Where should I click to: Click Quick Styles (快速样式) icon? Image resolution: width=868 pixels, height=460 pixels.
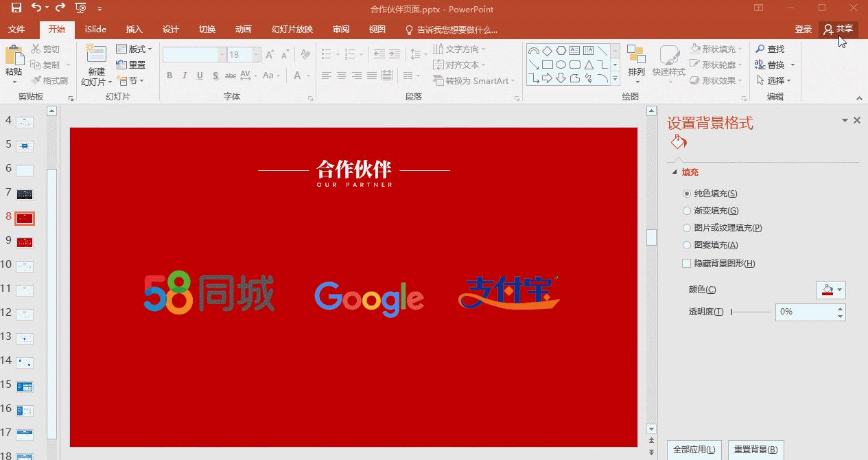click(669, 55)
